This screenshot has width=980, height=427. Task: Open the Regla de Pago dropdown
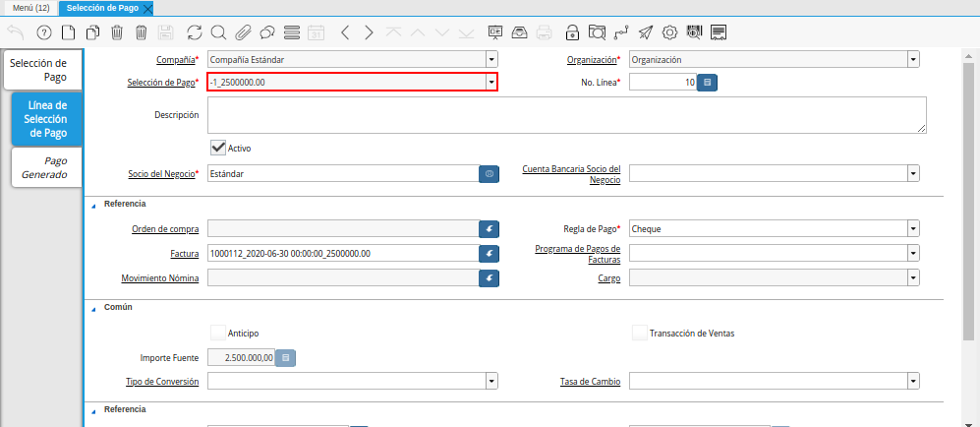914,229
